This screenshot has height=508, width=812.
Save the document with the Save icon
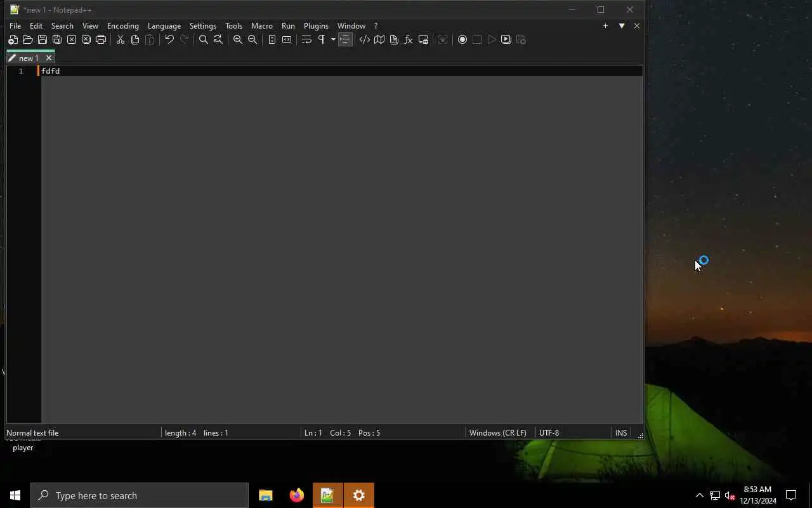click(x=42, y=39)
